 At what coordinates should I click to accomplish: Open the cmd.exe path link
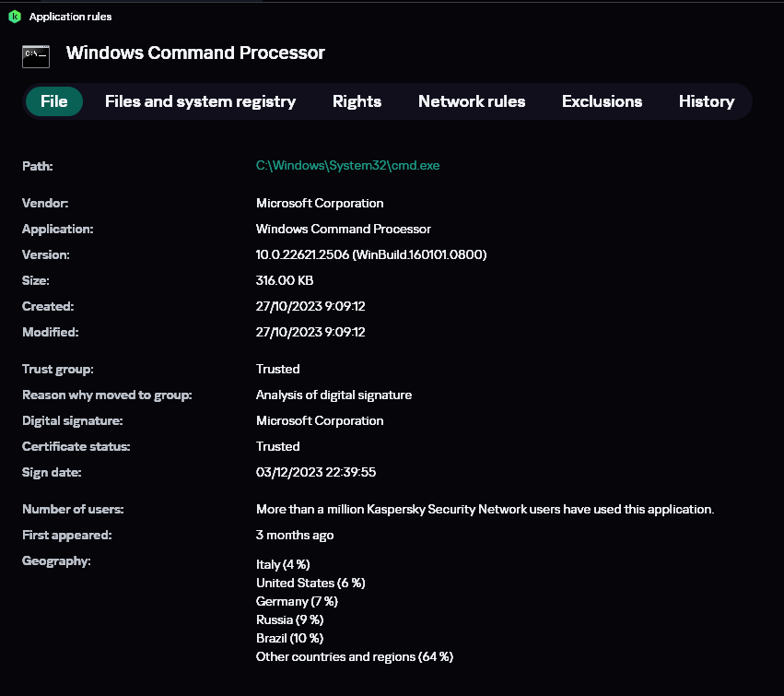tap(347, 166)
